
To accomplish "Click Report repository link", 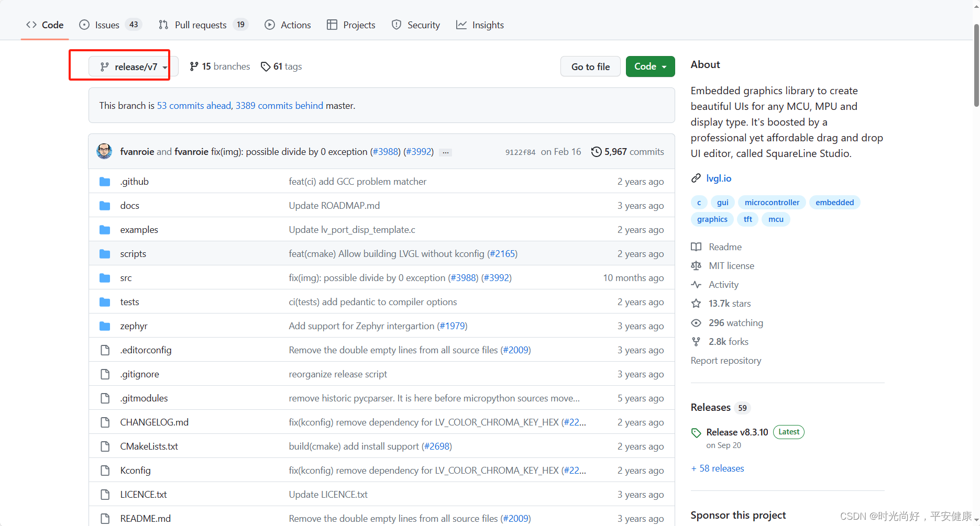I will (x=726, y=361).
